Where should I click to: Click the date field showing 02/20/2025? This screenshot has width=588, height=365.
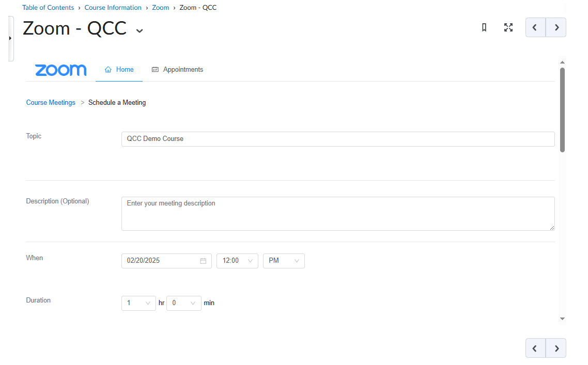[166, 261]
